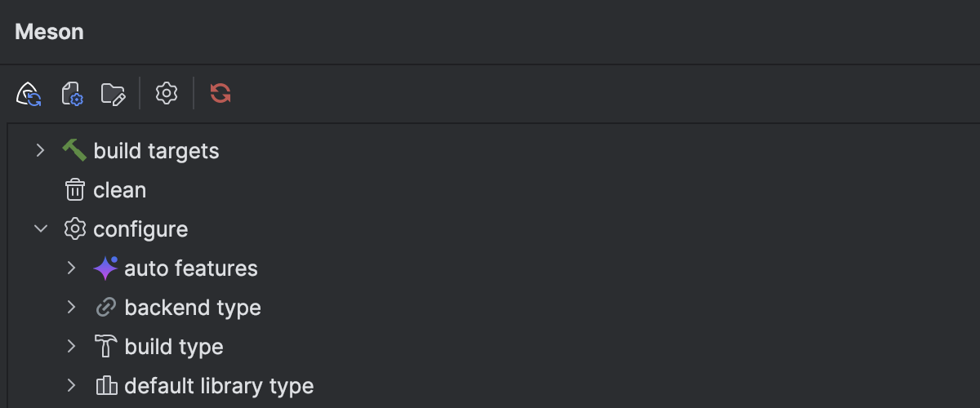This screenshot has width=980, height=408.
Task: Click the file-with-gear toolbar icon
Action: click(x=73, y=94)
